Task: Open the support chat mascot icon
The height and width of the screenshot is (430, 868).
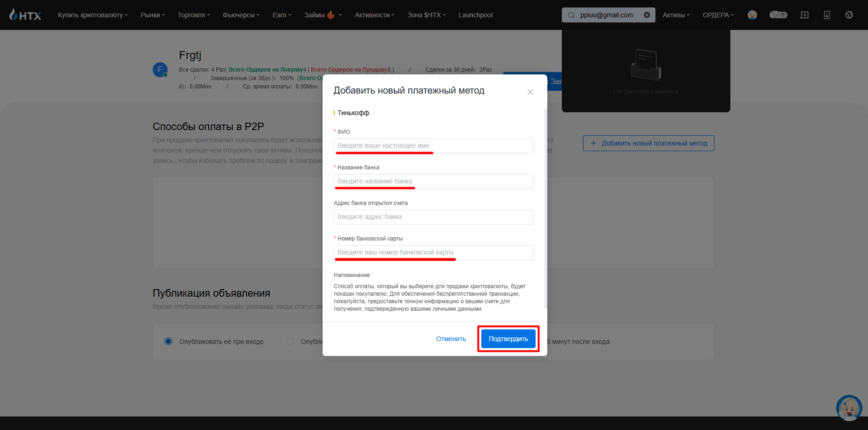Action: (849, 408)
